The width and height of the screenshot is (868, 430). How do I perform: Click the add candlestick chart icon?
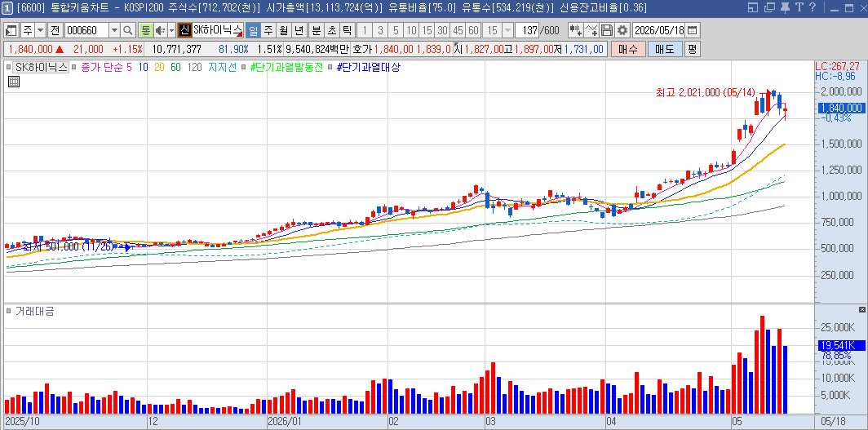coord(576,30)
